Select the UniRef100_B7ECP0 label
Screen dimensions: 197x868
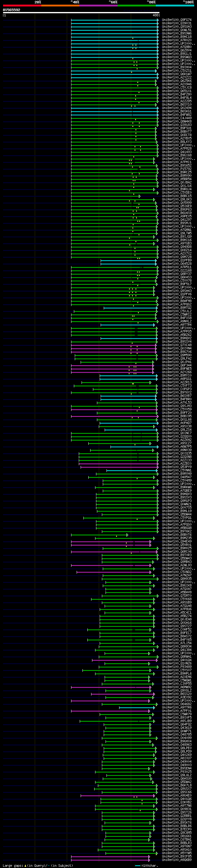177,829
